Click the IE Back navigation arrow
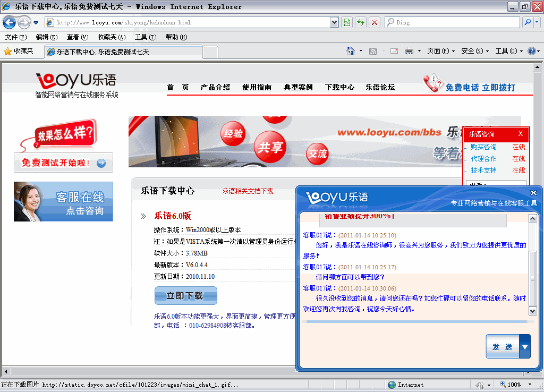The image size is (544, 392). click(x=9, y=22)
